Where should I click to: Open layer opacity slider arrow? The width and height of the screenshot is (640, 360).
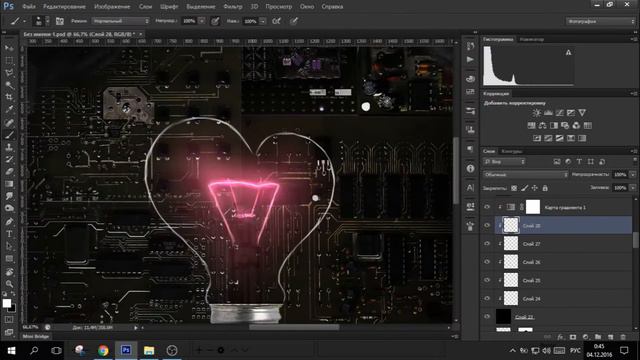click(633, 174)
